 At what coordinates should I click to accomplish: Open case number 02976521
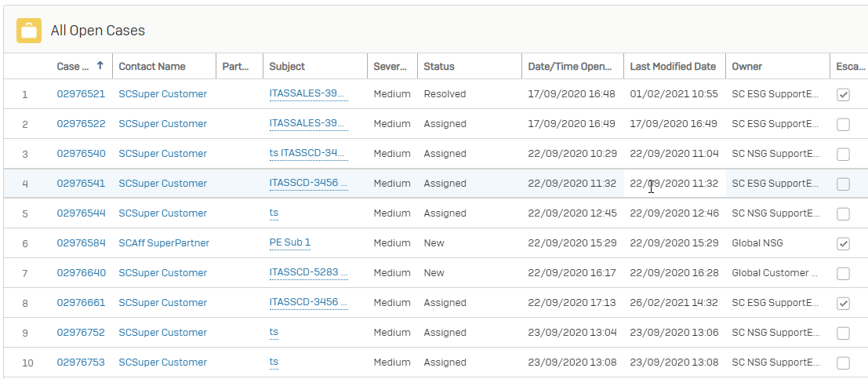pos(81,94)
